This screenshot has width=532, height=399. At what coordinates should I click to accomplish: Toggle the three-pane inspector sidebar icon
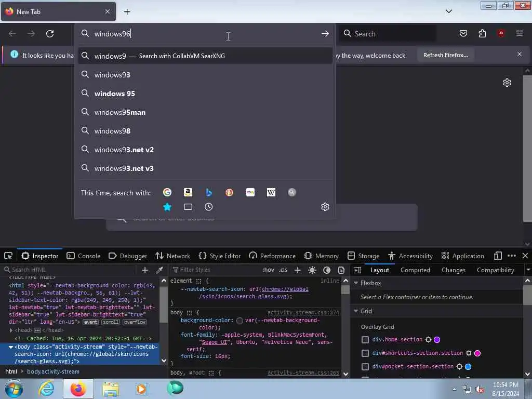point(357,270)
